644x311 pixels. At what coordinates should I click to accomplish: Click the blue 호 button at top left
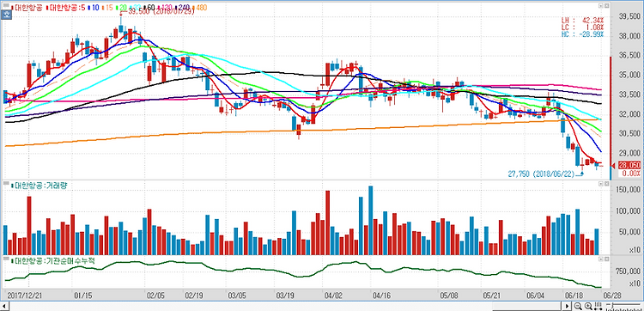[6, 15]
